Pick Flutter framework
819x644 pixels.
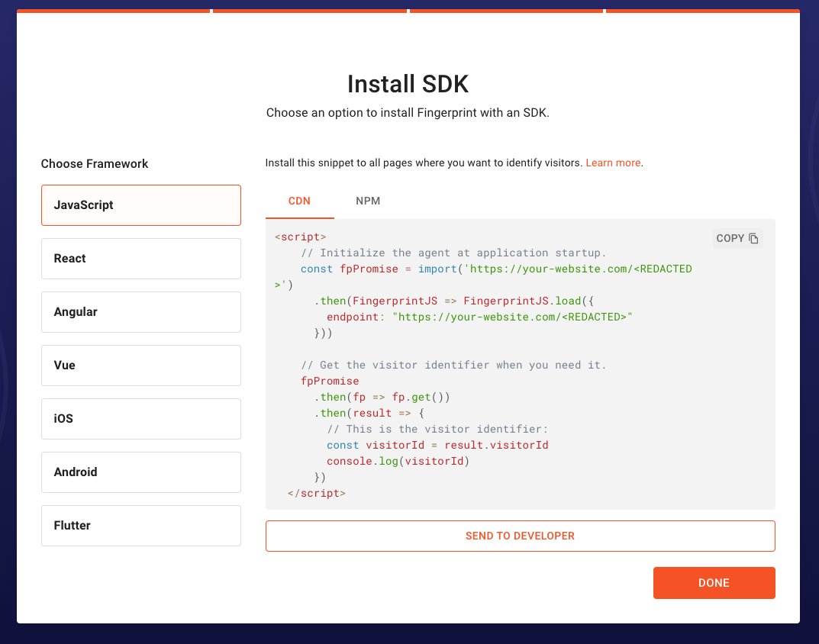[x=141, y=526]
